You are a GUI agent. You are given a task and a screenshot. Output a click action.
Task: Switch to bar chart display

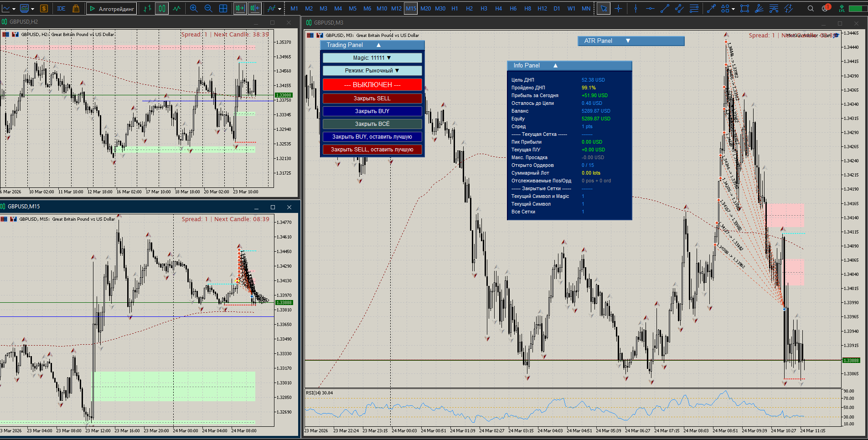pyautogui.click(x=147, y=9)
